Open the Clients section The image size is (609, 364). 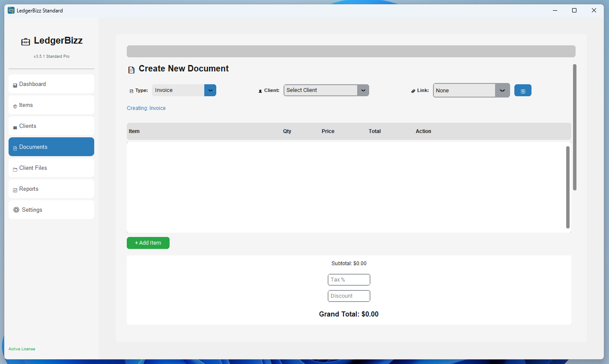click(51, 126)
